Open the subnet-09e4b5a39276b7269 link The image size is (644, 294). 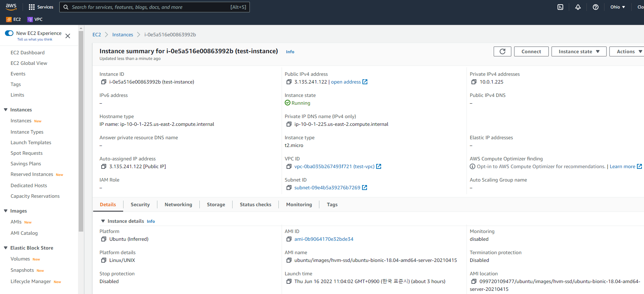327,188
